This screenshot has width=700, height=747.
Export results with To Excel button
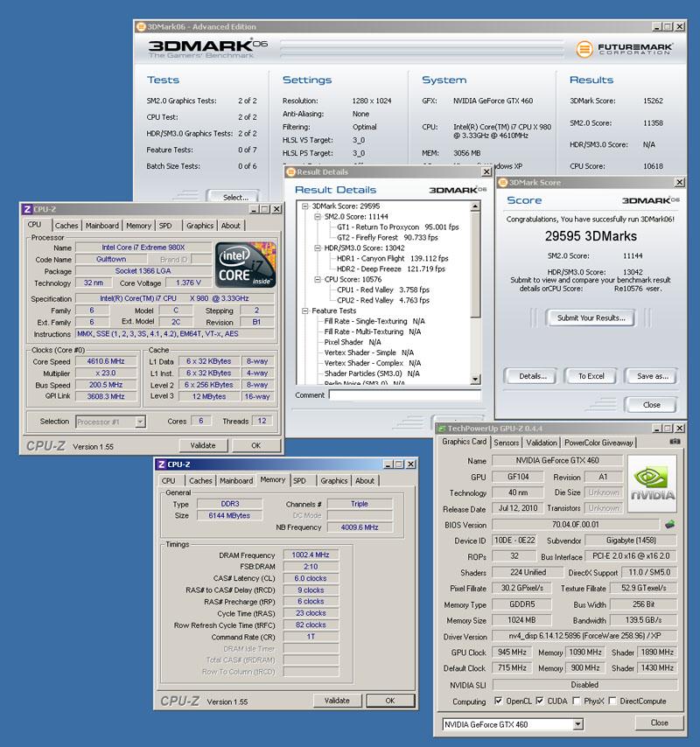tap(591, 376)
